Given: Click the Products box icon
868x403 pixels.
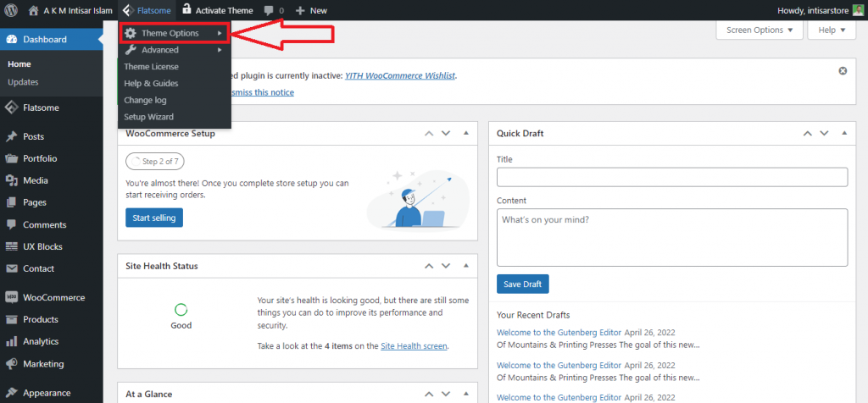Looking at the screenshot, I should (x=11, y=319).
